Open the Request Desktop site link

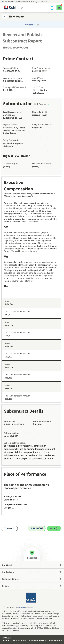click(24, 608)
